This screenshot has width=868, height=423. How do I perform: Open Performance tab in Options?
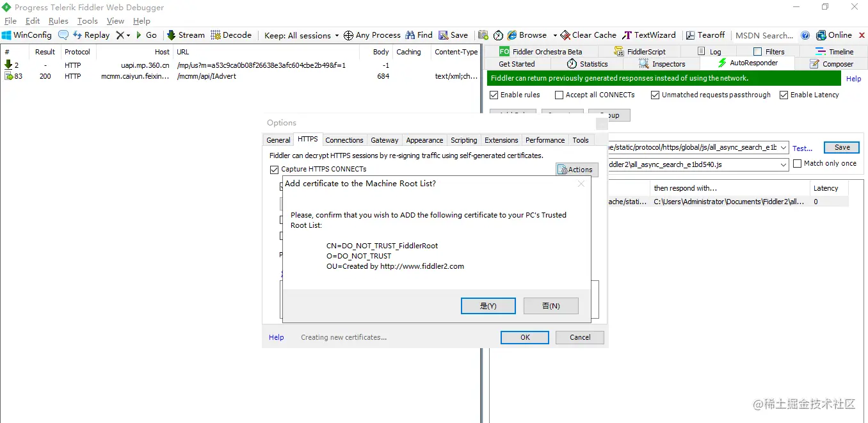[x=545, y=140]
